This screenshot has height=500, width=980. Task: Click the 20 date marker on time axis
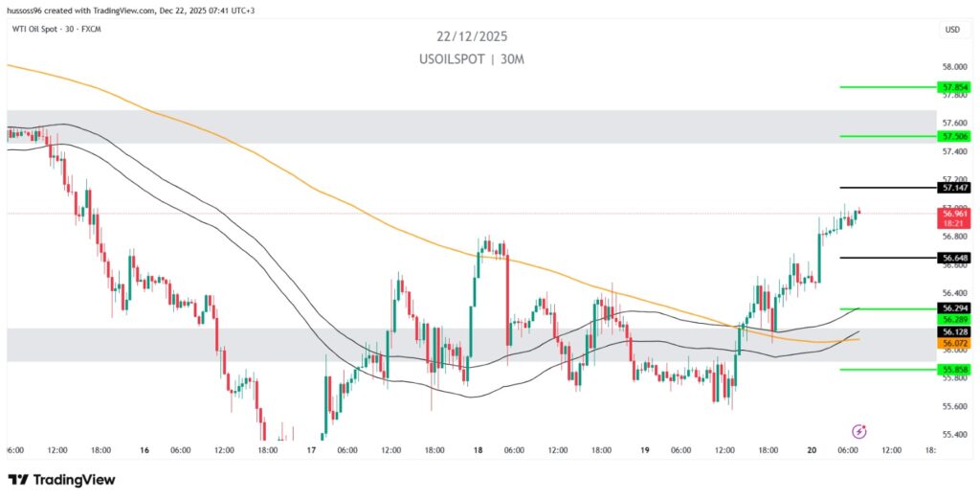(x=812, y=448)
